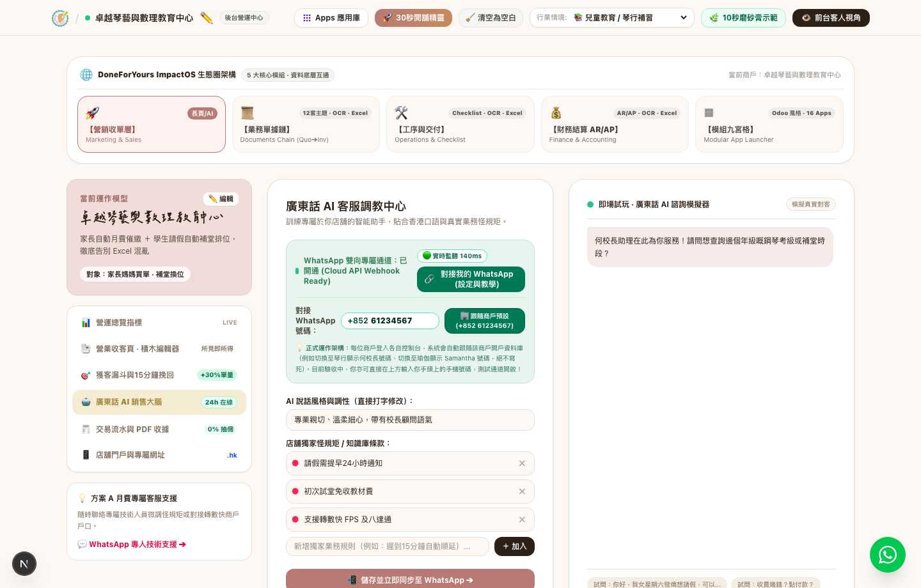Screen dimensions: 921x588
Task: Click the red dot of 支援轉數快 FPS 及八達通
Action: [295, 520]
